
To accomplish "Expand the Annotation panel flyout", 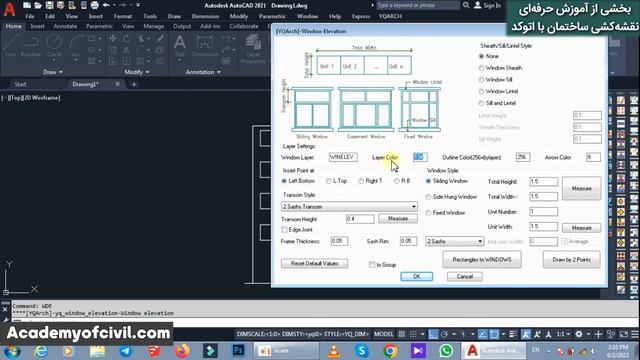I will [x=203, y=72].
